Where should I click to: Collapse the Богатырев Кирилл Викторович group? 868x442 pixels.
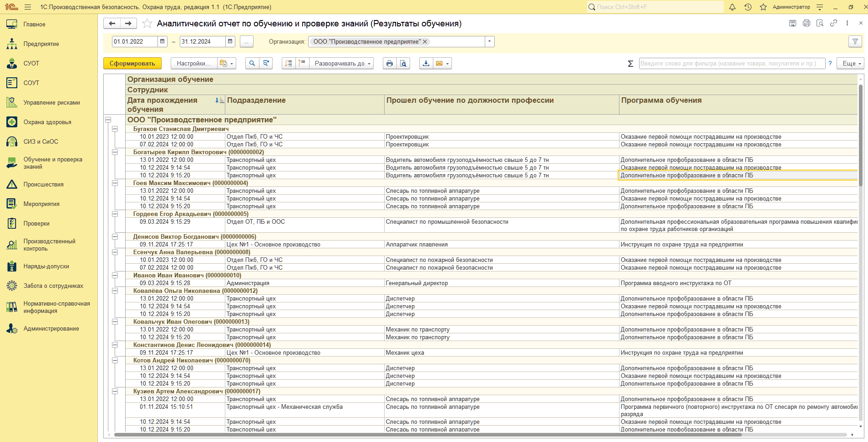tap(115, 152)
